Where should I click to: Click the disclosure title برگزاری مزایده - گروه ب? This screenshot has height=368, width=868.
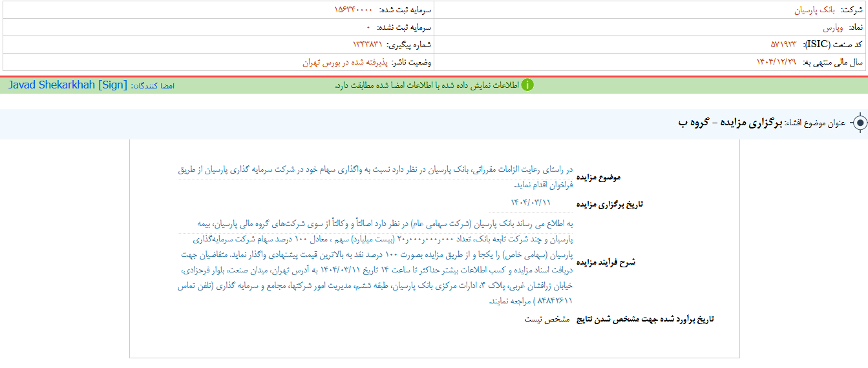click(x=730, y=123)
